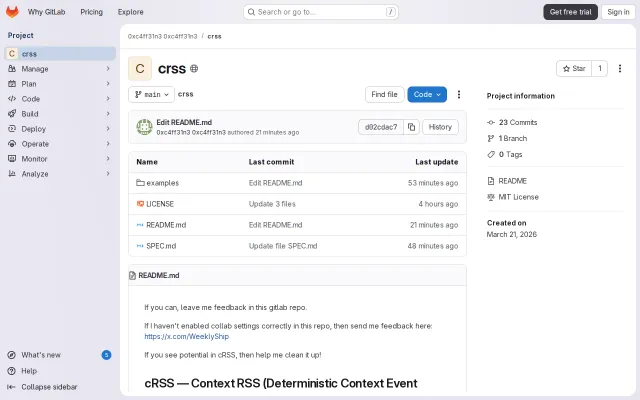Expand the Operate sidebar section

tap(108, 144)
